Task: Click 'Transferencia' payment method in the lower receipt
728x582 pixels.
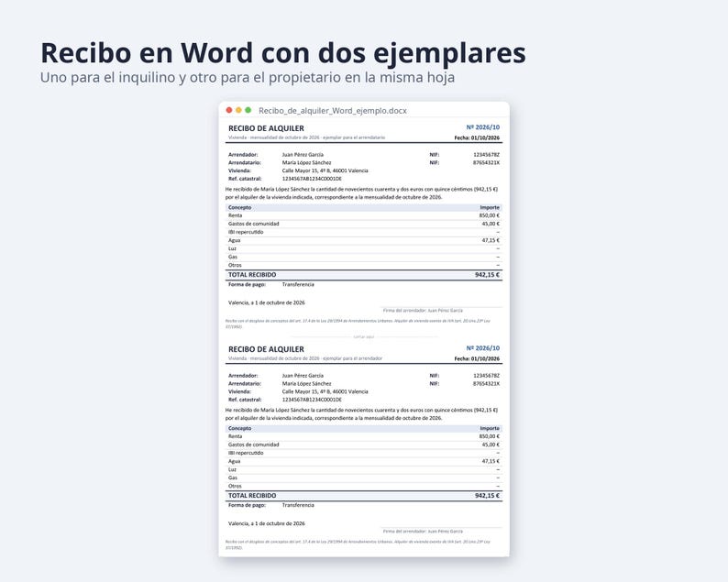Action: click(298, 505)
